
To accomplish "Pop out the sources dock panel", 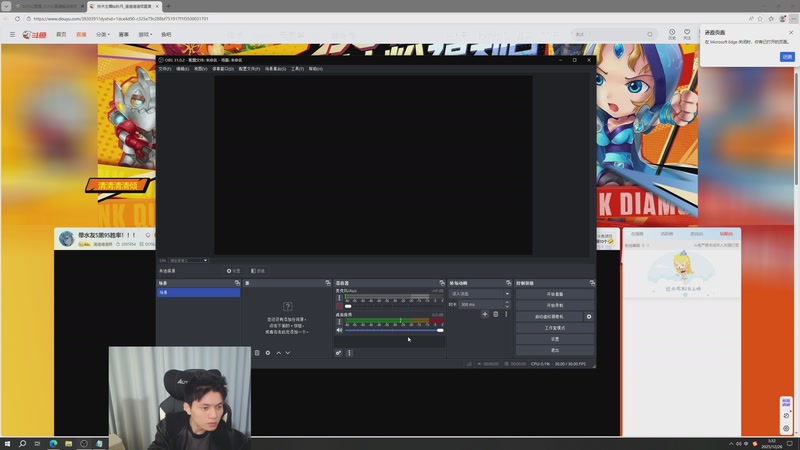I will tap(328, 283).
